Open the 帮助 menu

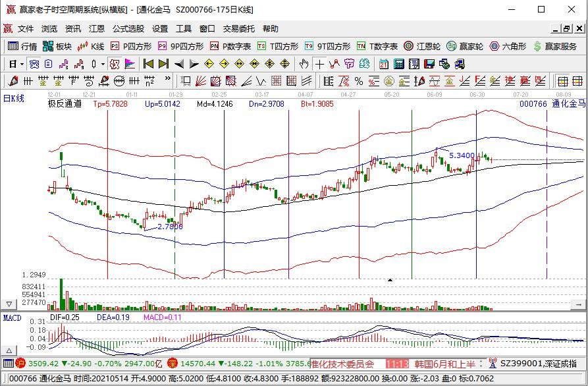pos(271,29)
